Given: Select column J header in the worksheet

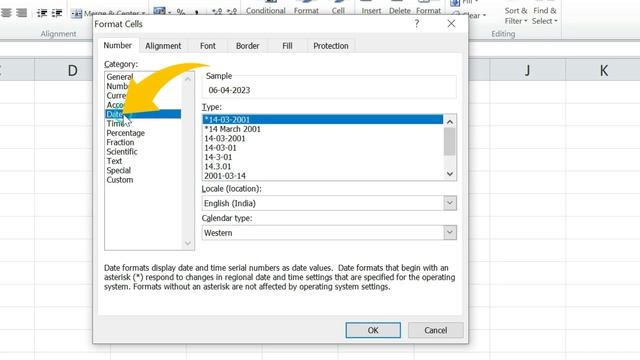Looking at the screenshot, I should (x=527, y=70).
